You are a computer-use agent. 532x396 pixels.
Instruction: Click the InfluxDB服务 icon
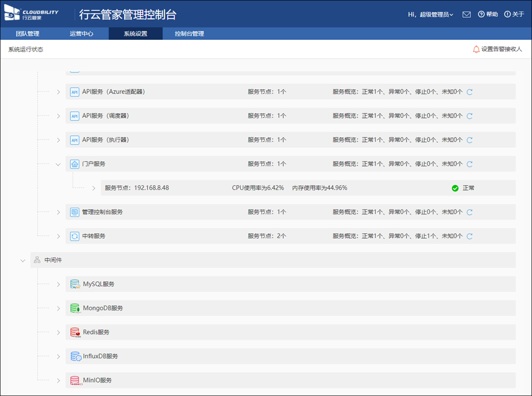pyautogui.click(x=75, y=356)
